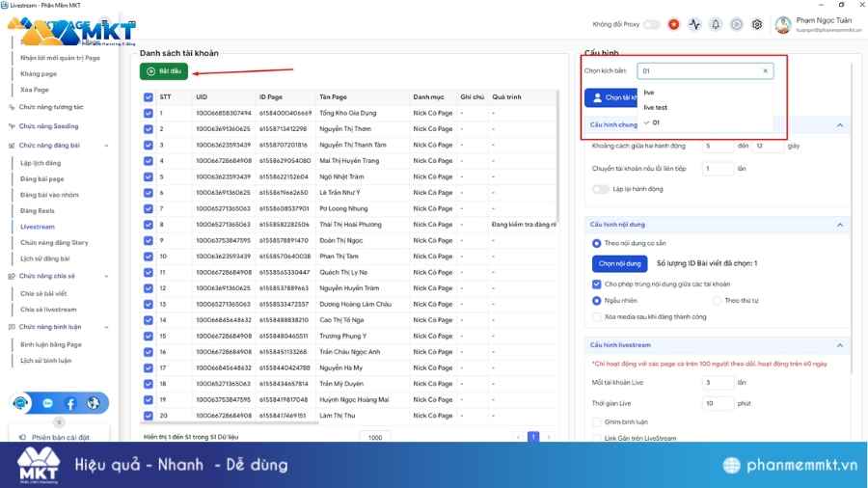Click the Chọn nội dung button
This screenshot has height=488, width=868.
point(619,263)
